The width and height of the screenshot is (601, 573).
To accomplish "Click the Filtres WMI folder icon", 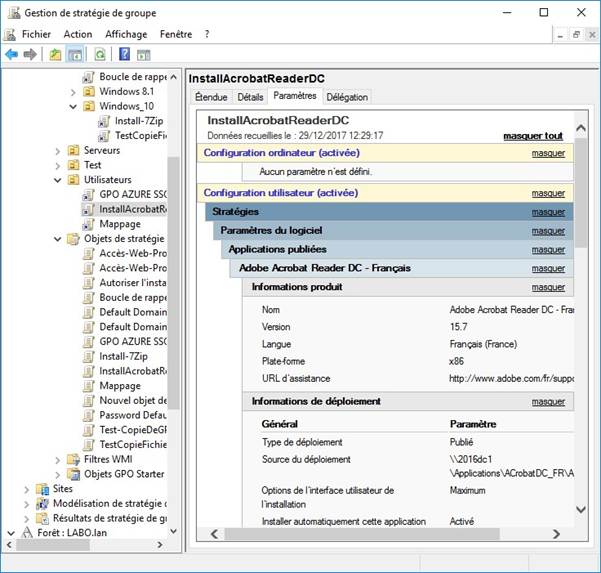I will click(73, 459).
